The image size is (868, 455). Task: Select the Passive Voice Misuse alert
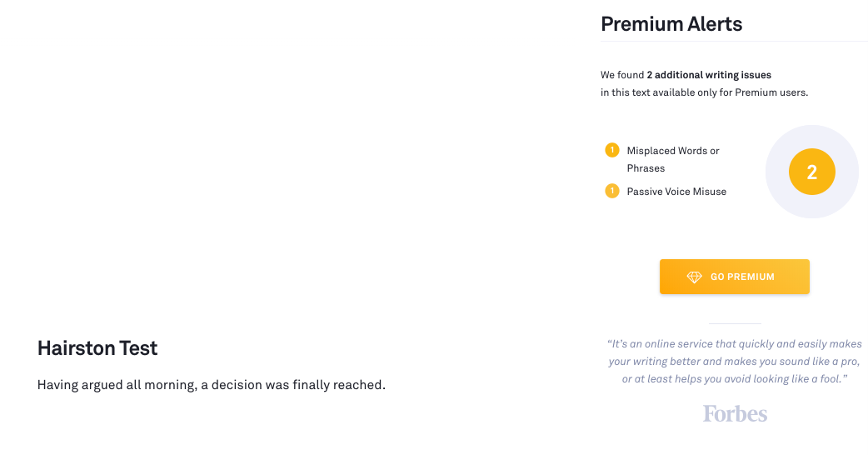[x=676, y=192]
